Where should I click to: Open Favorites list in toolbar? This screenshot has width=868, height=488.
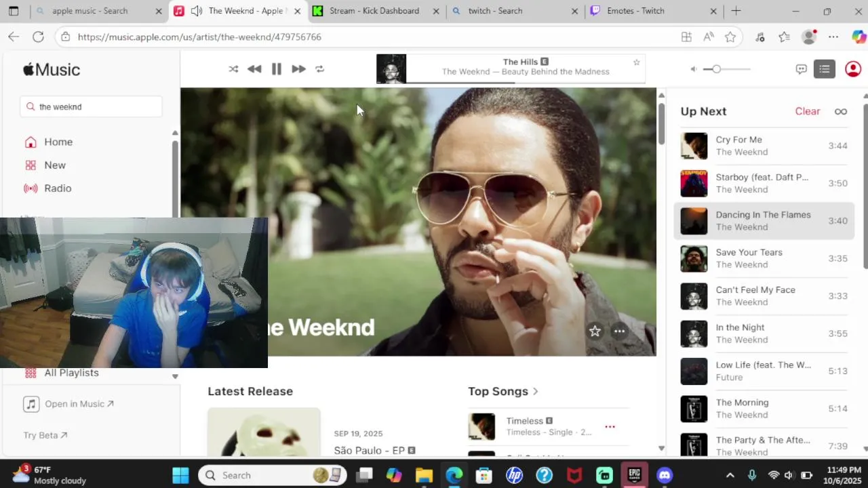pos(785,37)
